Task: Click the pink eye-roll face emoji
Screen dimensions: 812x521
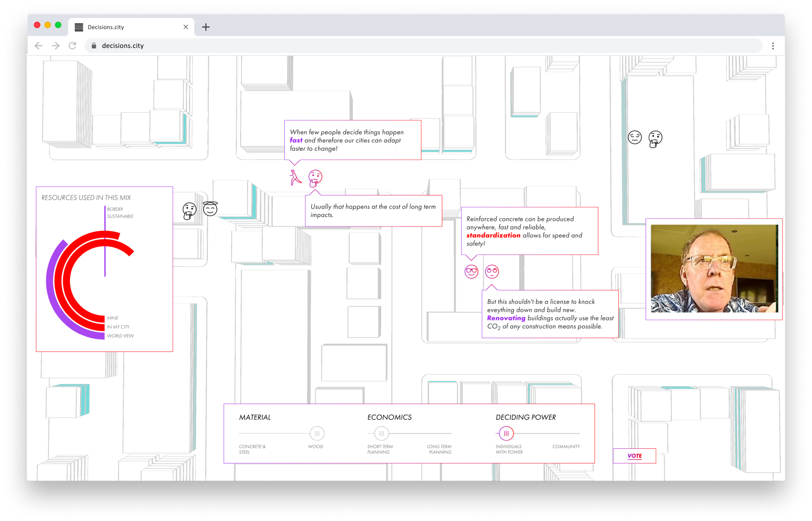Action: click(x=492, y=272)
